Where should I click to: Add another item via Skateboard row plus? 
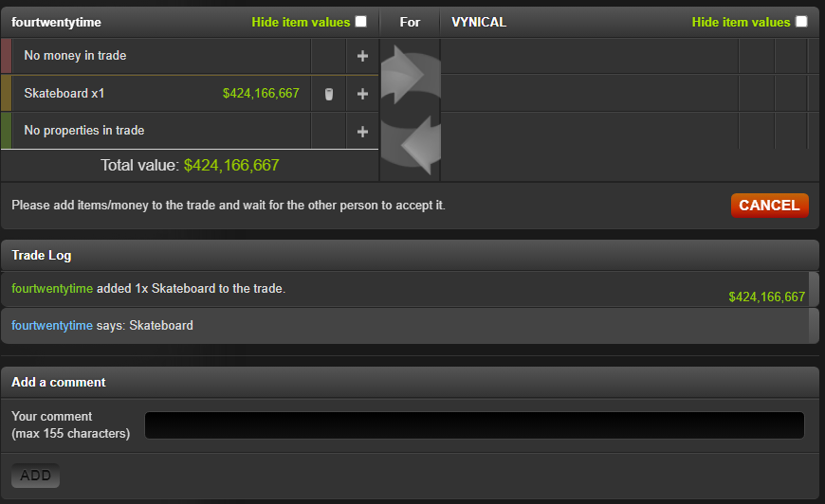click(362, 94)
